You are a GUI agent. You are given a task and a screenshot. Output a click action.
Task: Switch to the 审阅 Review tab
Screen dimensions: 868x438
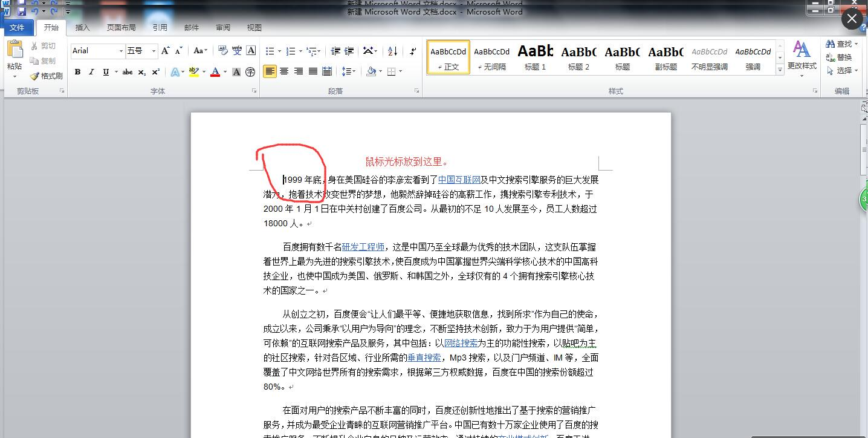[222, 28]
